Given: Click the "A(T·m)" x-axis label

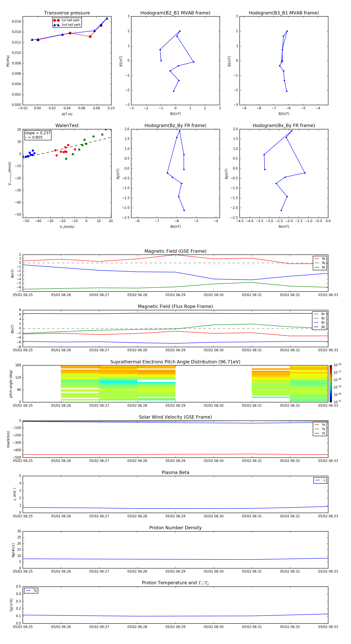Looking at the screenshot, I should pos(67,114).
